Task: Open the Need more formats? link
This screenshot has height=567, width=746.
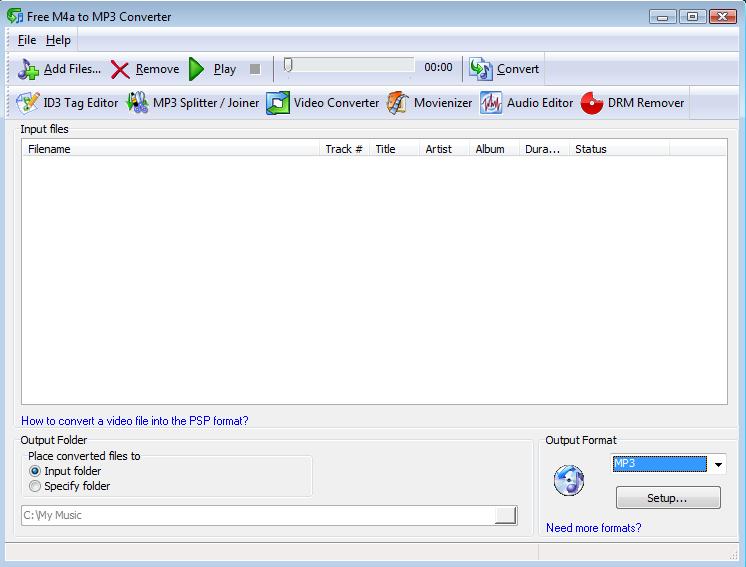Action: tap(593, 528)
